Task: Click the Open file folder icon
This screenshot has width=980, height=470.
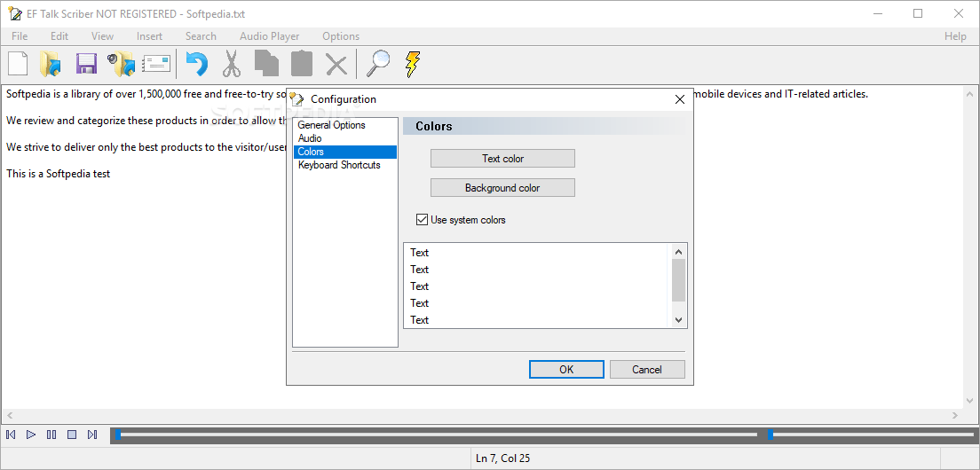Action: [50, 64]
